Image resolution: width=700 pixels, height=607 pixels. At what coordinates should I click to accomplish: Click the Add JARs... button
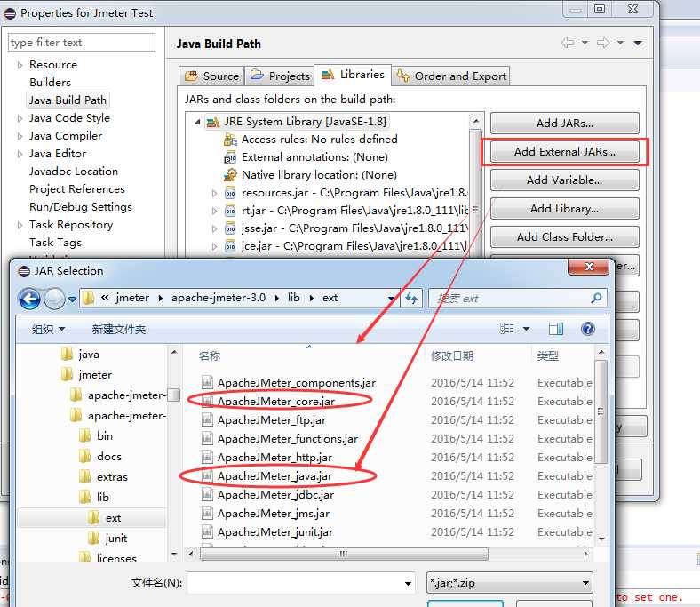565,124
